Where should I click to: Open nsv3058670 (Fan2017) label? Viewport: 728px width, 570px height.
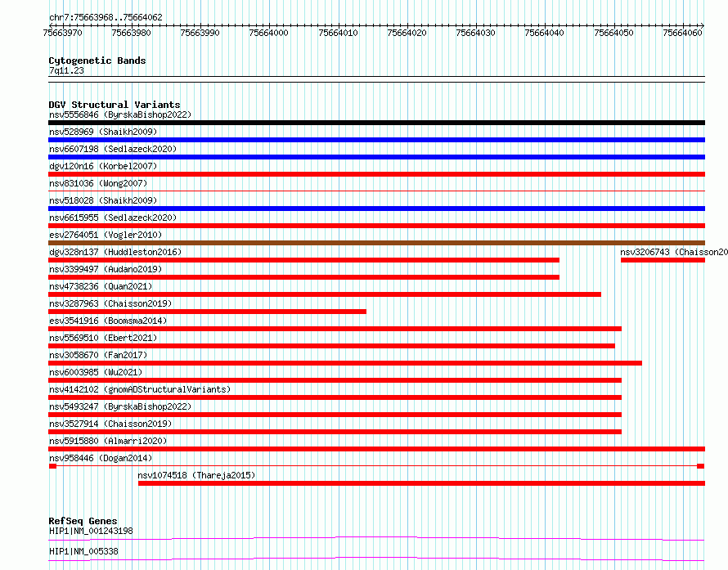click(x=98, y=355)
